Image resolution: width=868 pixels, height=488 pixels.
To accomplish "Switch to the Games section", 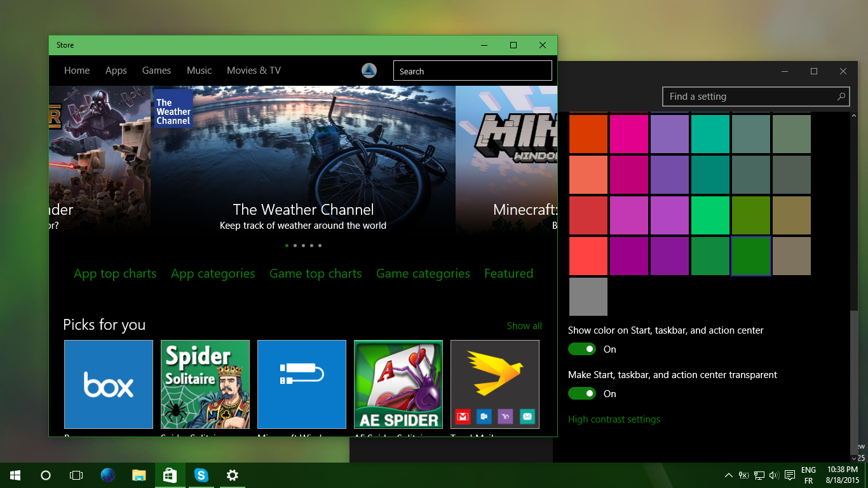I will 156,71.
